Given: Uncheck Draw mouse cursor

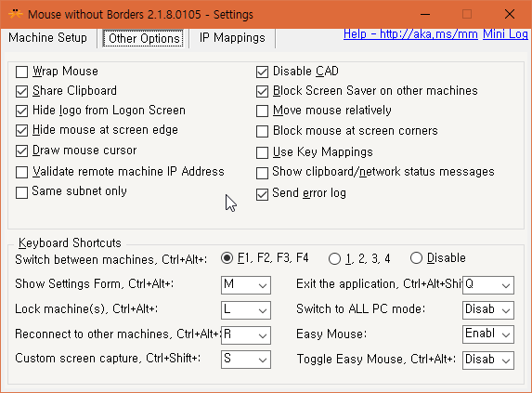Looking at the screenshot, I should click(x=21, y=151).
